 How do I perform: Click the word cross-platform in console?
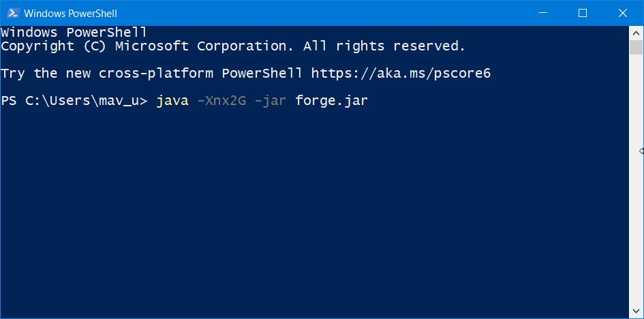coord(156,74)
